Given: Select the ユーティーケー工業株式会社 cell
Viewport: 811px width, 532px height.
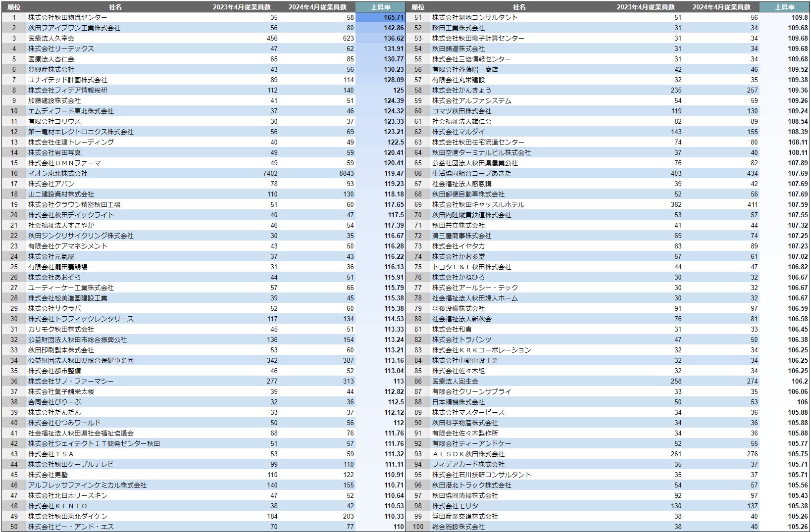Looking at the screenshot, I should point(71,288).
